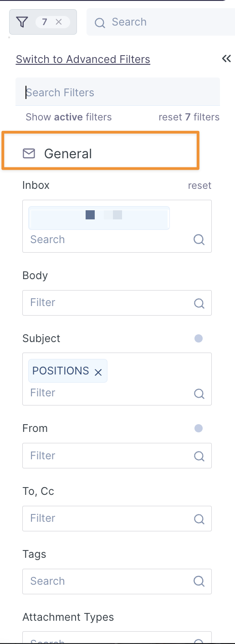Toggle the dot indicator next to From

198,428
